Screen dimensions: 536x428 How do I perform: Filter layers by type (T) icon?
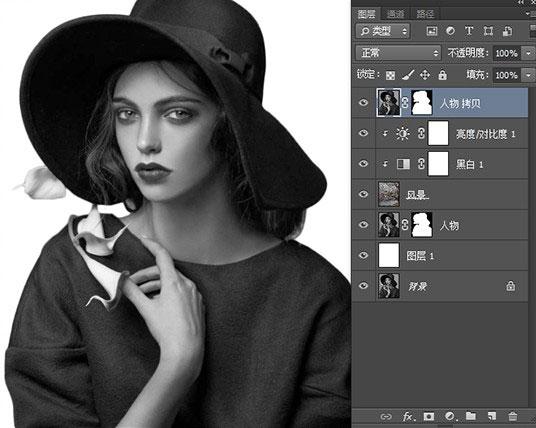point(469,31)
